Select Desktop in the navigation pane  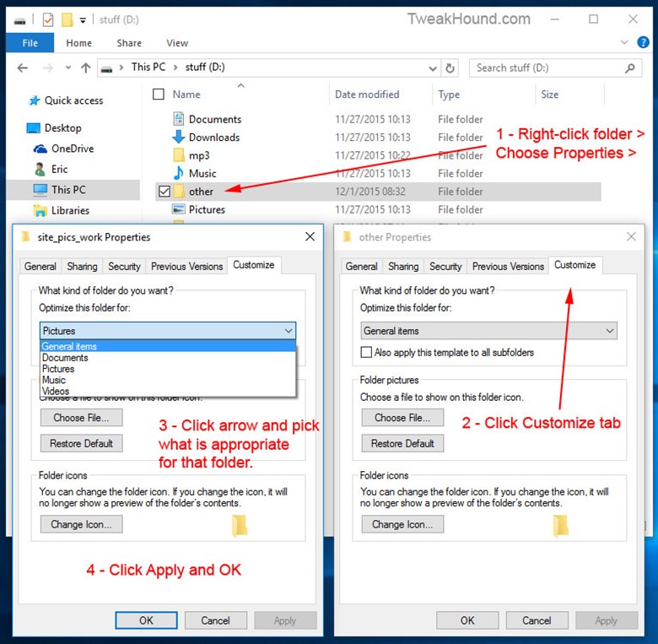tap(63, 128)
